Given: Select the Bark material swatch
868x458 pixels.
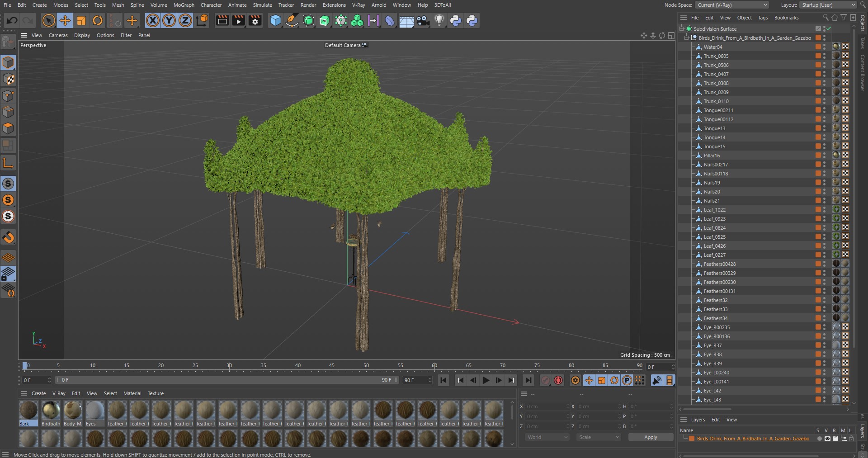Looking at the screenshot, I should click(28, 414).
